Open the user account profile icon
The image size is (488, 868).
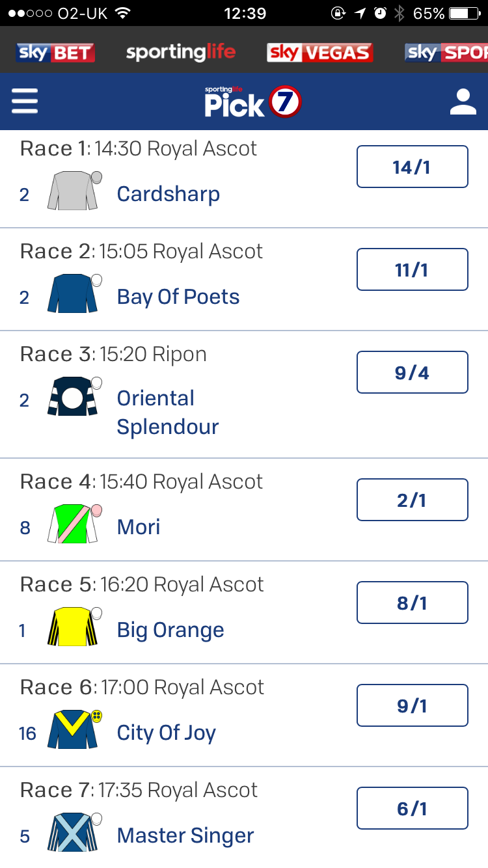(463, 102)
